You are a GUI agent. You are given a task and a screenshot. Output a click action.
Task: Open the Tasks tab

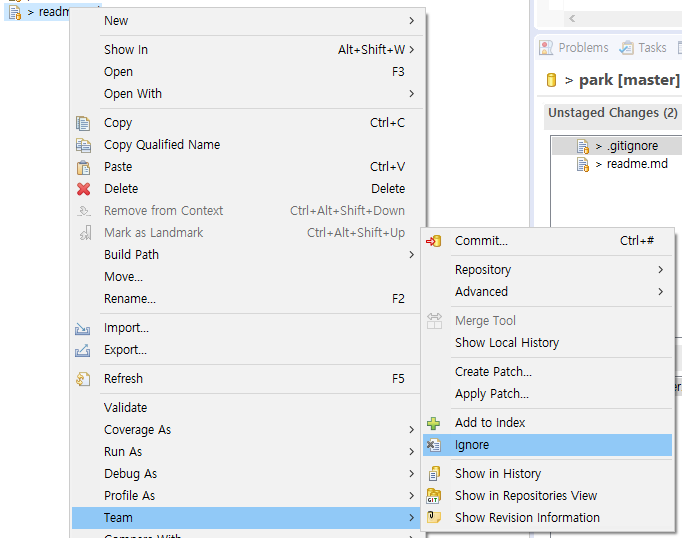643,48
